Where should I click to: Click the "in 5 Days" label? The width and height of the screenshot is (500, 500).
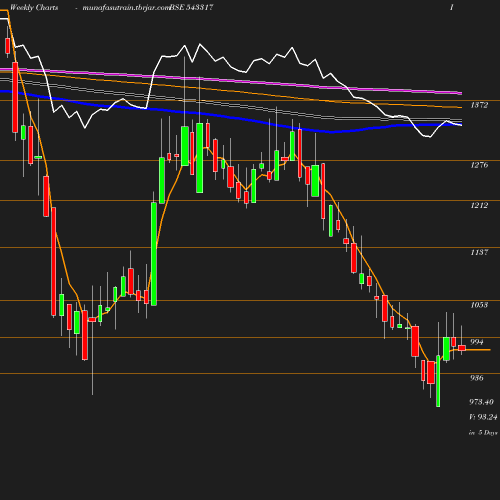coord(483,433)
